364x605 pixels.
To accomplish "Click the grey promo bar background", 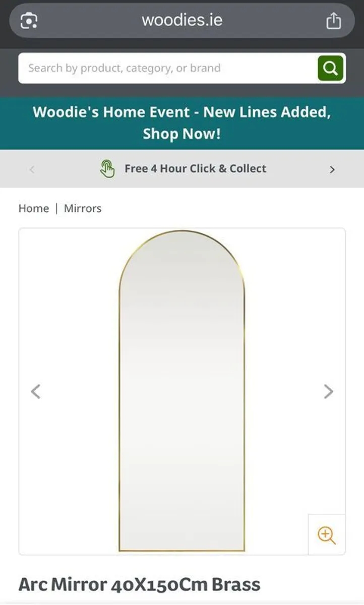I will [182, 169].
